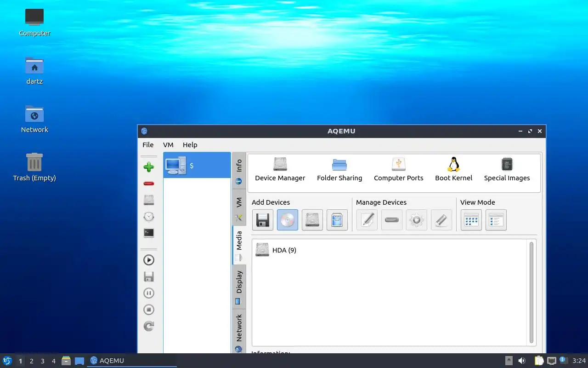Screen dimensions: 588x368
Task: Click the AQEMU window icon in title bar
Action: 144,131
